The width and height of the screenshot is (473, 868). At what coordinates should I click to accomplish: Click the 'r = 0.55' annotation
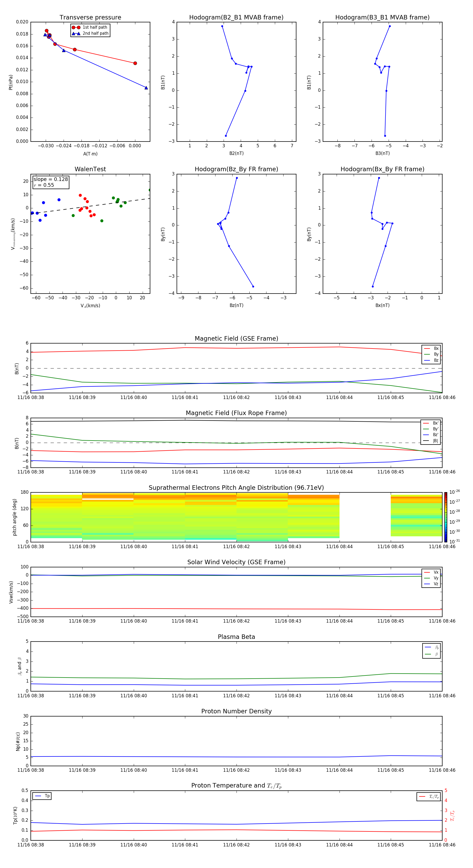(44, 185)
